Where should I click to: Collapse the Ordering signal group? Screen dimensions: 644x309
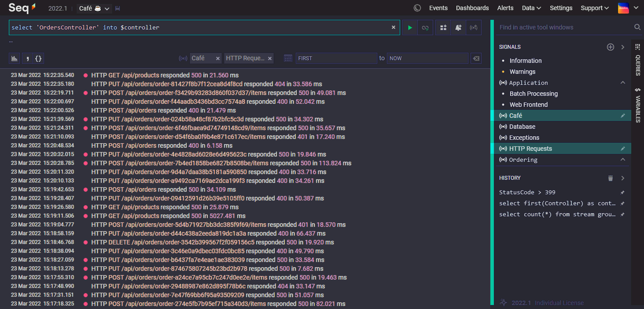(x=622, y=160)
